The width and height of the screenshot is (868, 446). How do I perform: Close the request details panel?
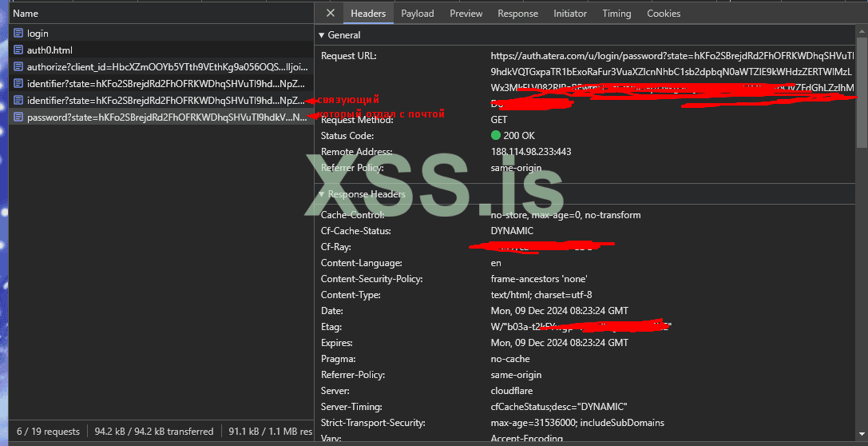click(330, 14)
